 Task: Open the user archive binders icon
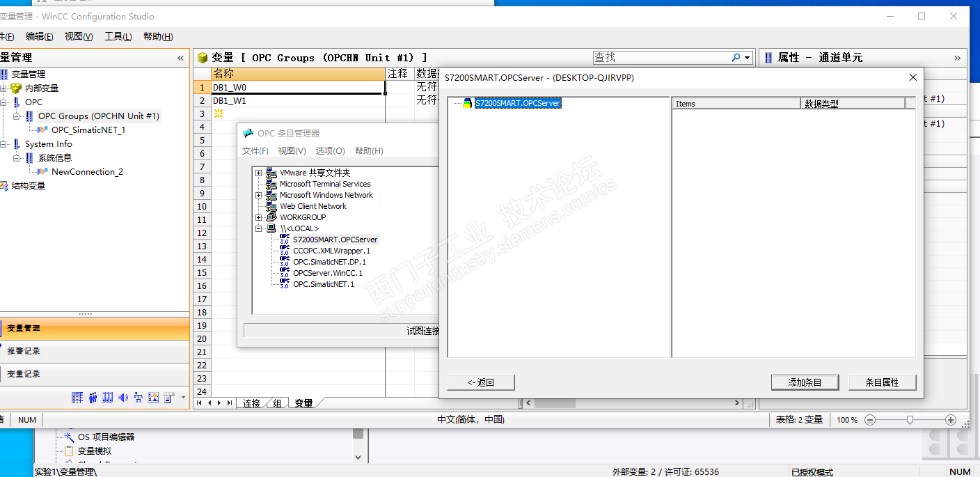107,398
